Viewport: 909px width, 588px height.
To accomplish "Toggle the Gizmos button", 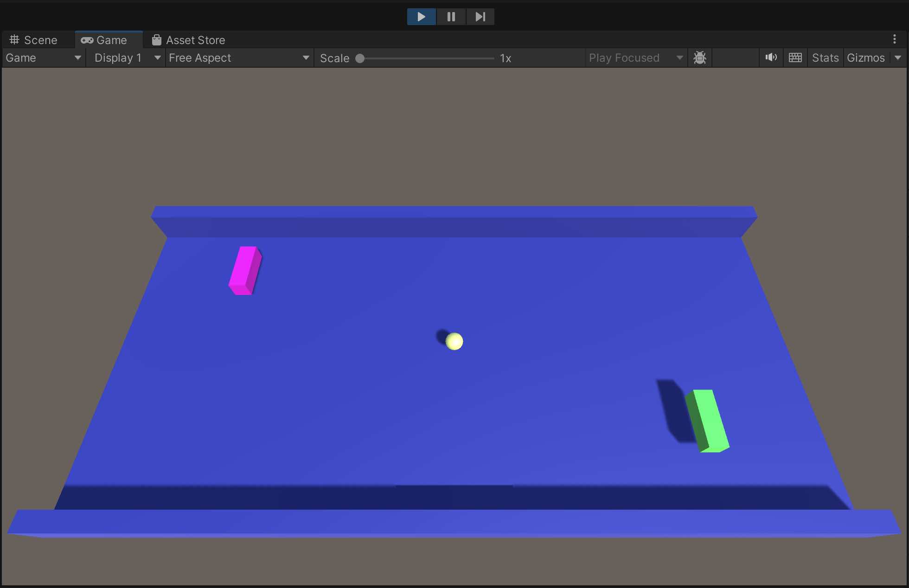I will click(865, 58).
